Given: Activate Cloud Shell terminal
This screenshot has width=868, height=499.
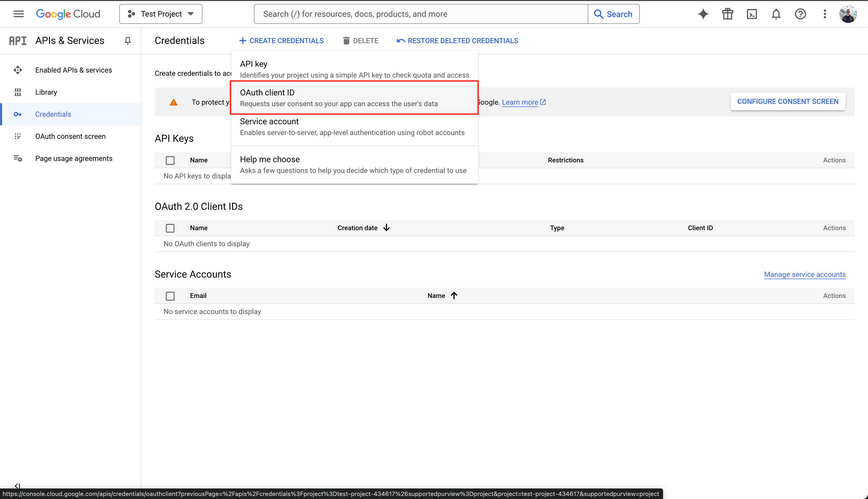Looking at the screenshot, I should pyautogui.click(x=752, y=14).
